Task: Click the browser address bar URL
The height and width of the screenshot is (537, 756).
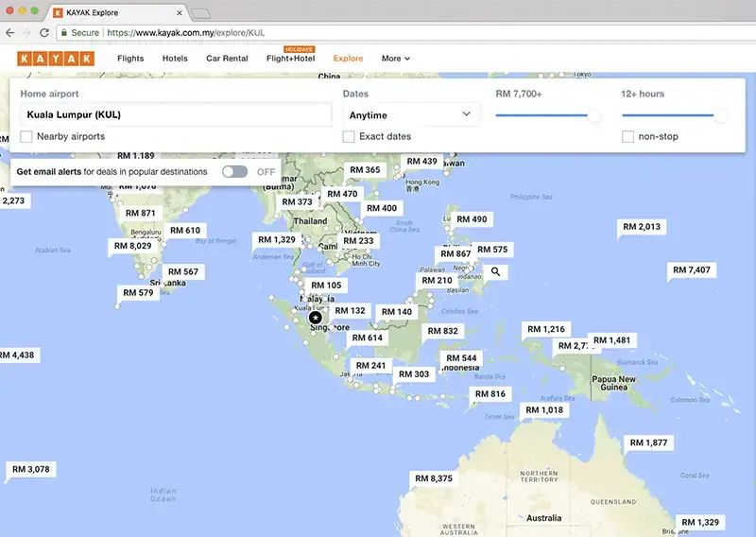Action: 185,33
